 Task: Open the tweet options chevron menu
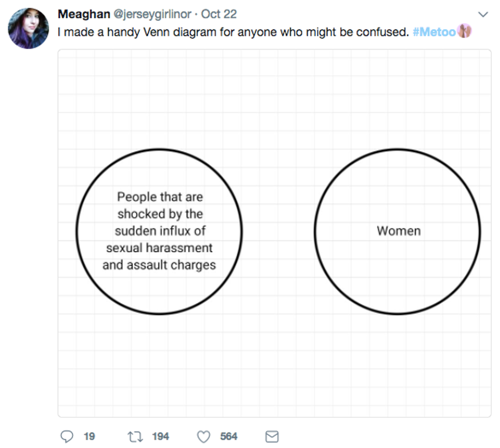point(483,14)
